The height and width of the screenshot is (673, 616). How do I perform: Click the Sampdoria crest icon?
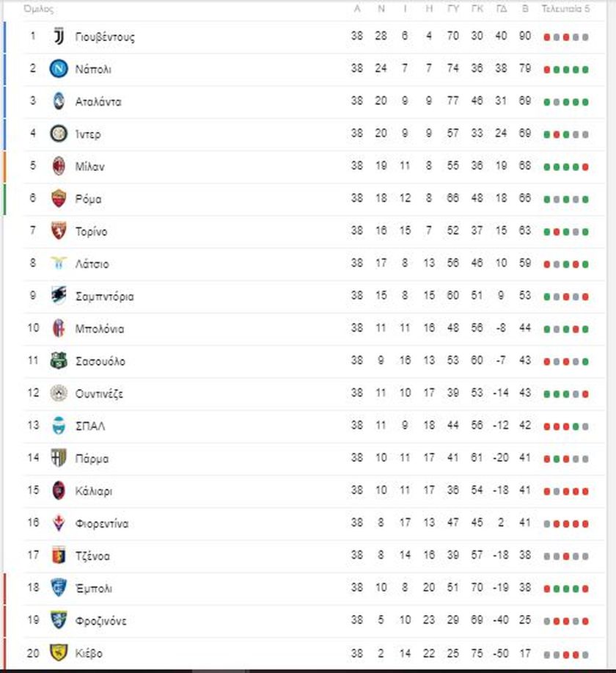(59, 296)
